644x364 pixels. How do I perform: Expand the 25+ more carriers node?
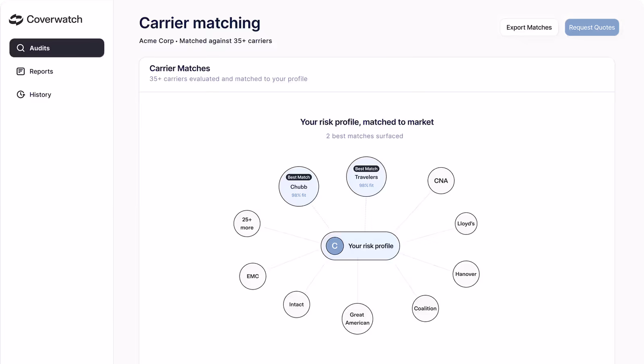coord(247,224)
